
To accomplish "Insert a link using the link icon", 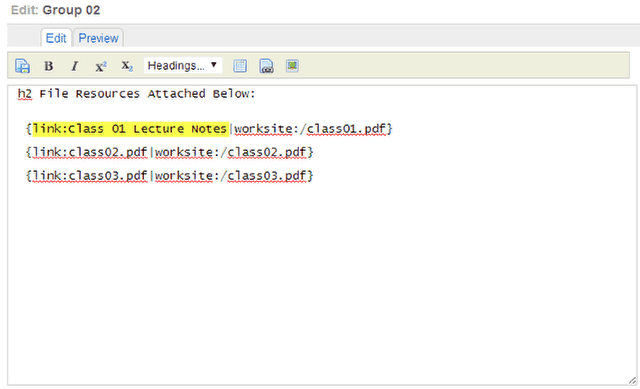I will [266, 66].
